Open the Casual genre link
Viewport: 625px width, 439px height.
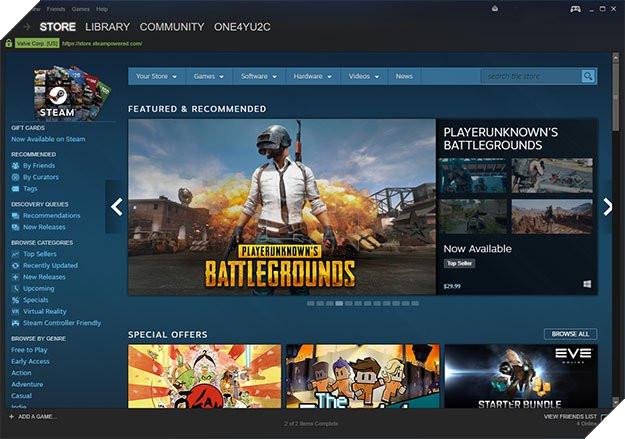pos(21,396)
